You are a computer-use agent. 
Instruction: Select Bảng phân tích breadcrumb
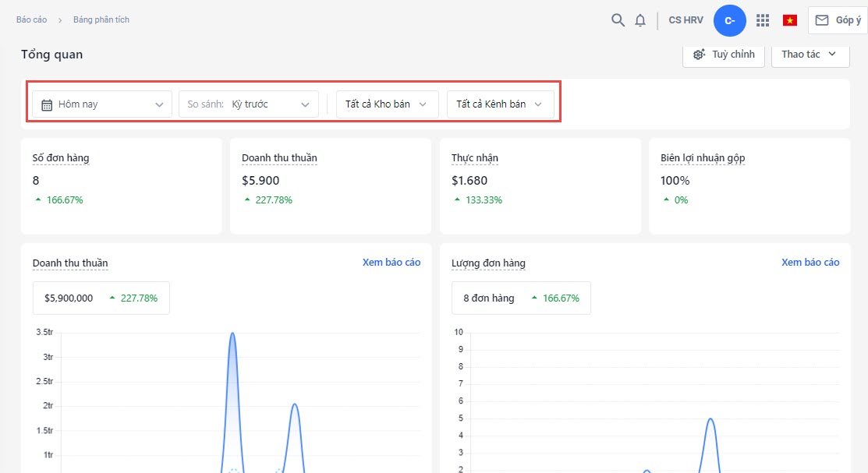(x=101, y=19)
